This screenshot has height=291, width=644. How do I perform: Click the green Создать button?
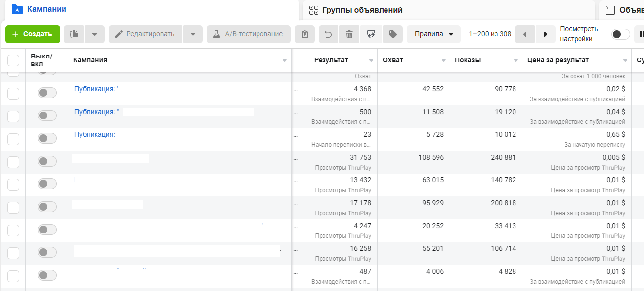33,34
